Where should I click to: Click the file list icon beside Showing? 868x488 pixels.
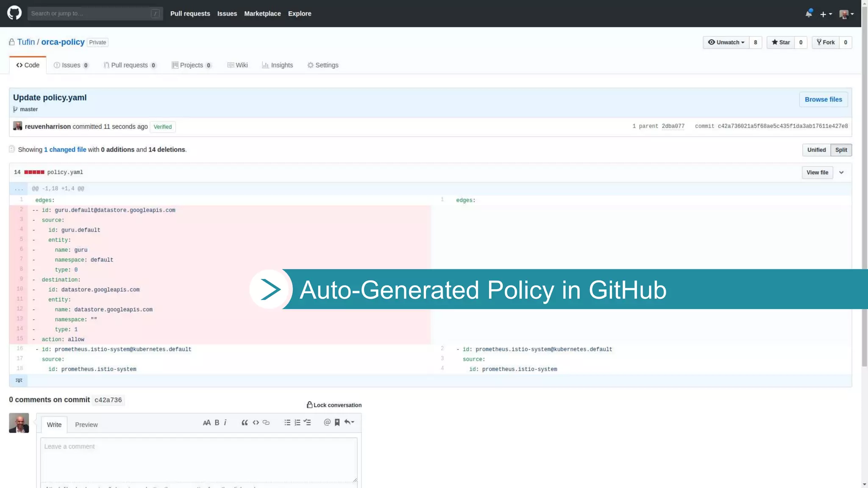coord(12,149)
